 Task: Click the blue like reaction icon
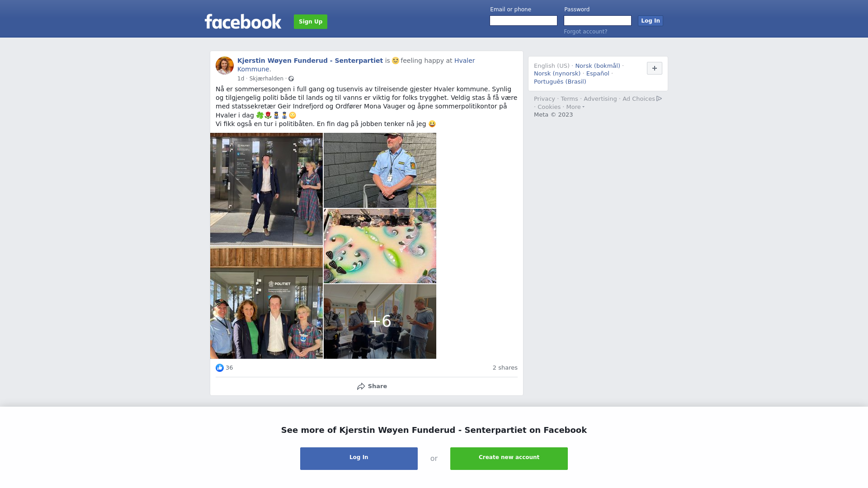point(220,368)
